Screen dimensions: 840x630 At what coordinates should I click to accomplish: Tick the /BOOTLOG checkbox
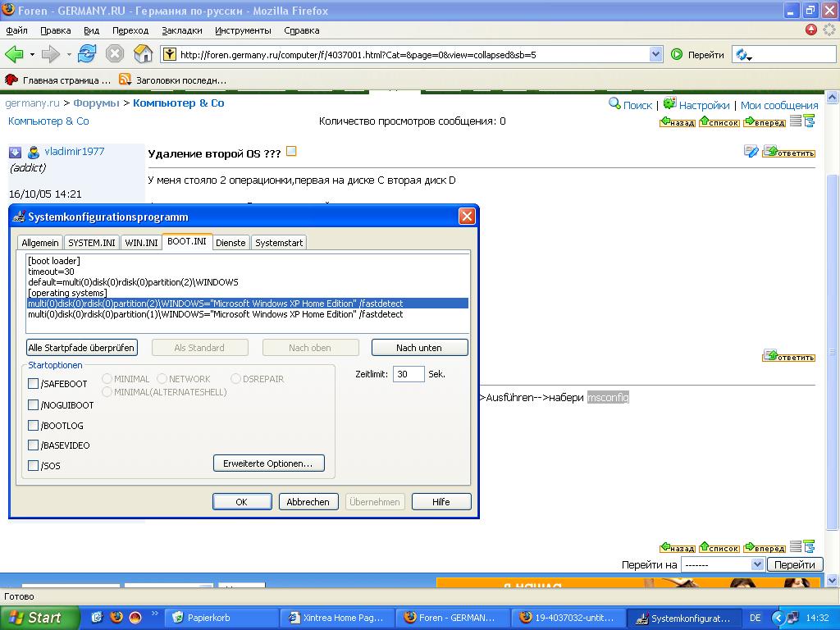(x=33, y=426)
